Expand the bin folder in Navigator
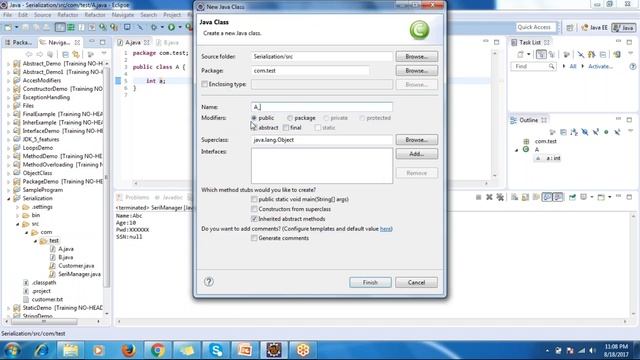Screen dimensions: 640x360 coord(18,216)
